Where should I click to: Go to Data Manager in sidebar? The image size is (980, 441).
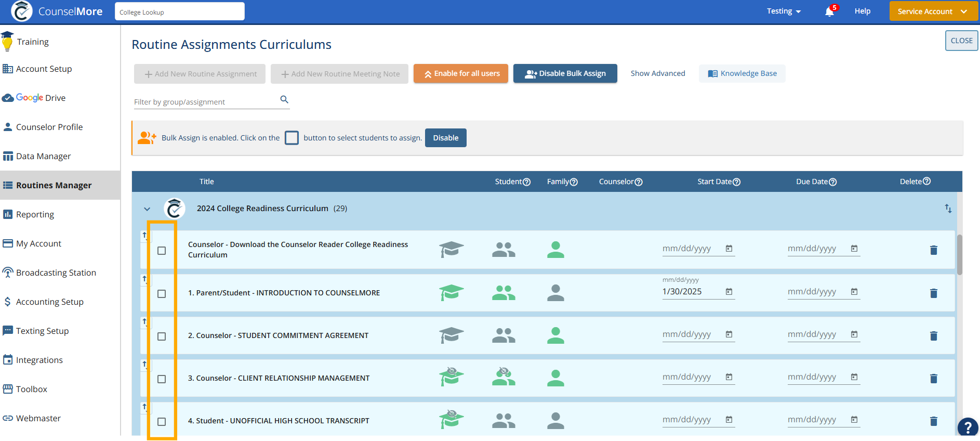pos(43,156)
